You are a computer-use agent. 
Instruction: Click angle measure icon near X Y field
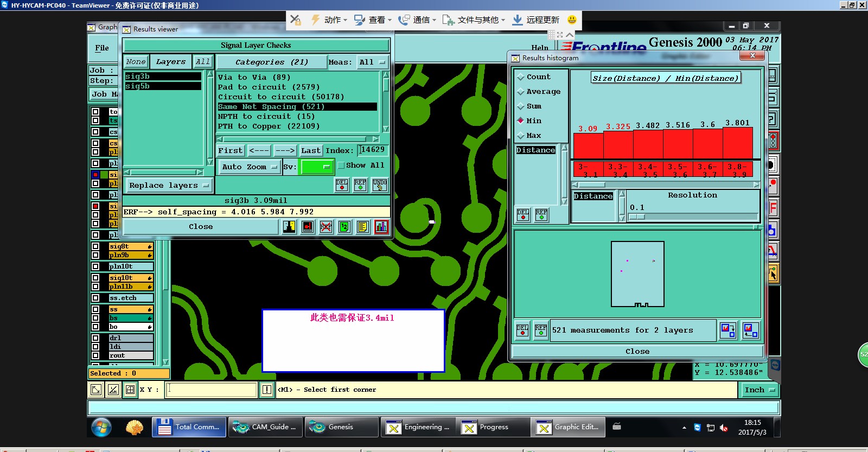(113, 390)
